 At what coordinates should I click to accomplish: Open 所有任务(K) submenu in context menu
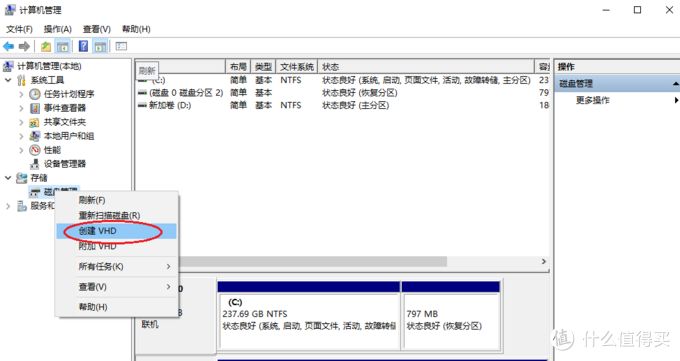[117, 266]
